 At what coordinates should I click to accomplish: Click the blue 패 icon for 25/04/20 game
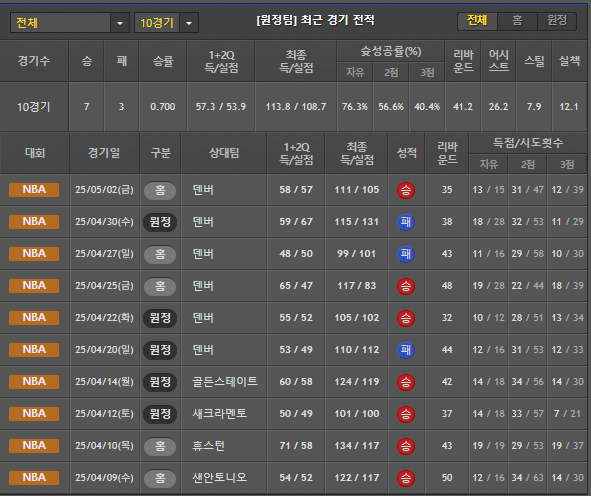tap(406, 350)
